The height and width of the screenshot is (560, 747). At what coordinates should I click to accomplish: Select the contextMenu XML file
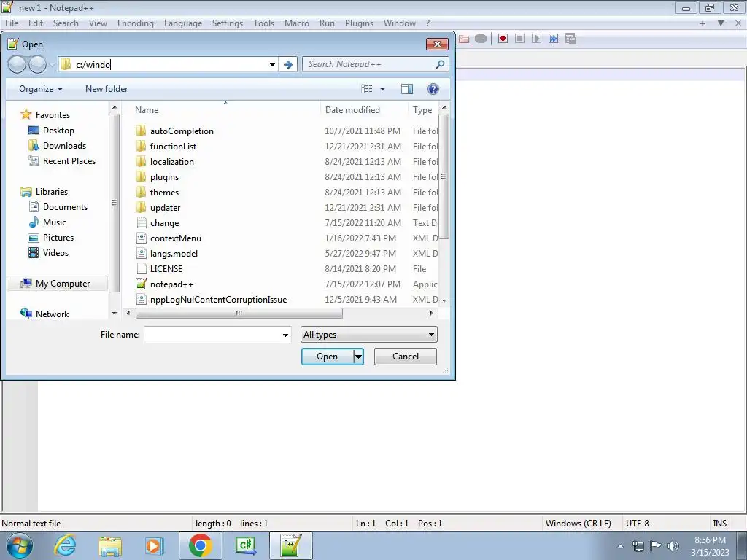pos(175,238)
